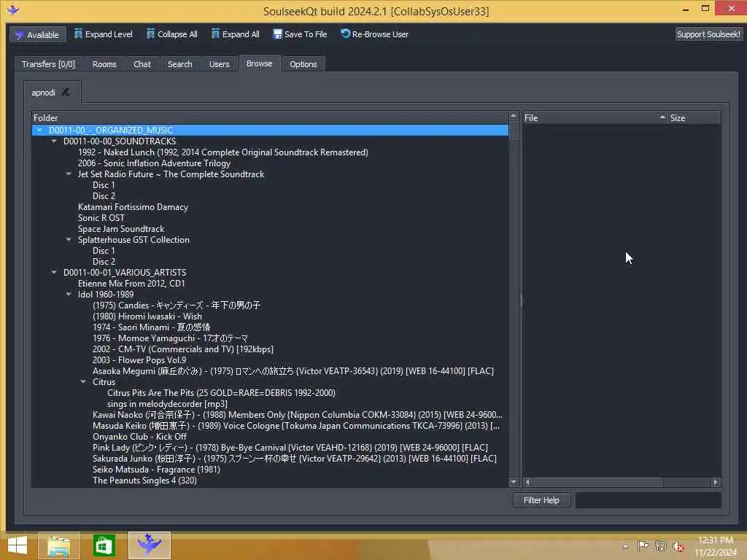Image resolution: width=747 pixels, height=560 pixels.
Task: Collapse the Idol 1960-1989 folder
Action: tap(69, 295)
